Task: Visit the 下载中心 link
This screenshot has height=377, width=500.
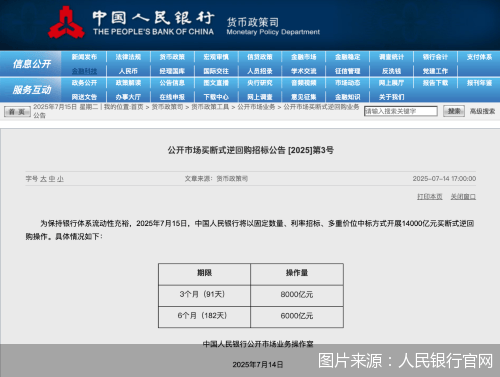Action: pyautogui.click(x=216, y=97)
